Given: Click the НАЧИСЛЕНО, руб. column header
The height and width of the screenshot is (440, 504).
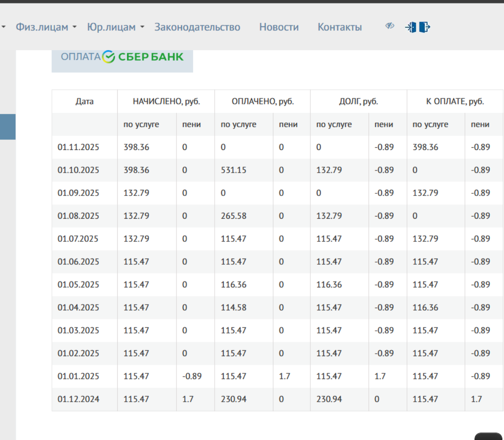Looking at the screenshot, I should [166, 102].
